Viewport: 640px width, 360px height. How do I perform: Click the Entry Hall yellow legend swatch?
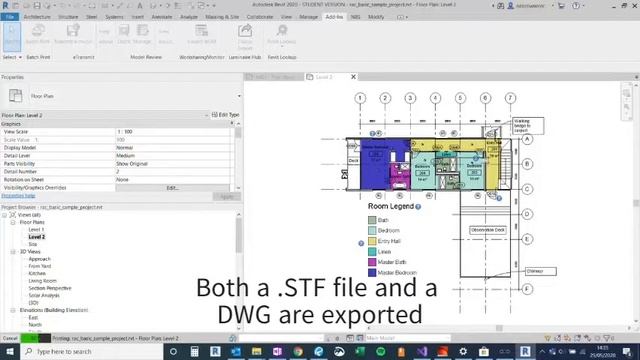coord(372,241)
